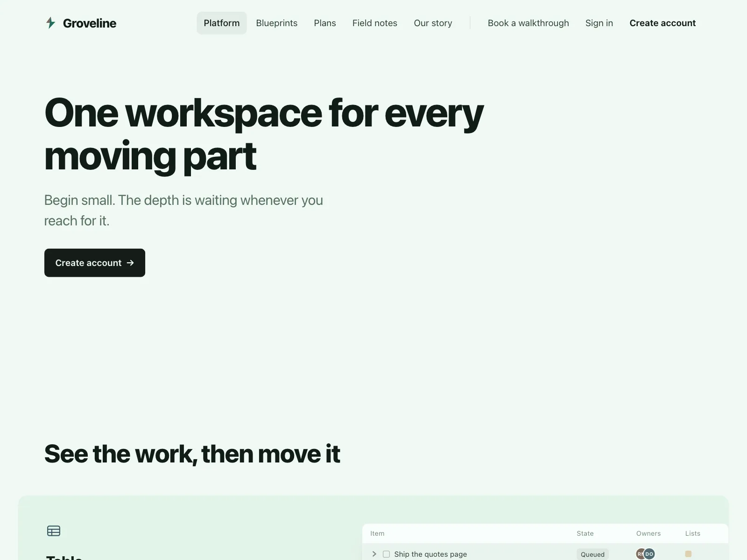Expand the 'Ship the quotes page' row
This screenshot has height=560, width=747.
(x=374, y=554)
